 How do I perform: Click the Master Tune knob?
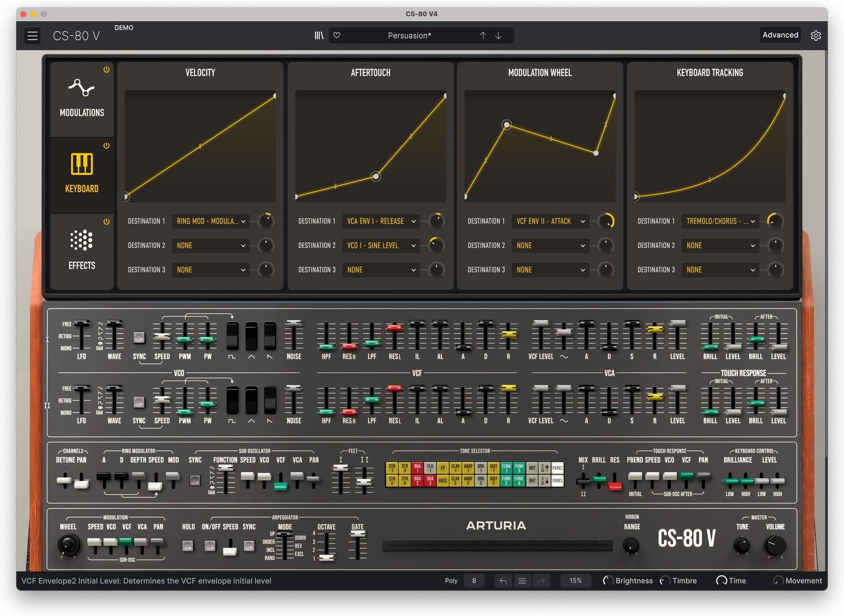[x=742, y=545]
